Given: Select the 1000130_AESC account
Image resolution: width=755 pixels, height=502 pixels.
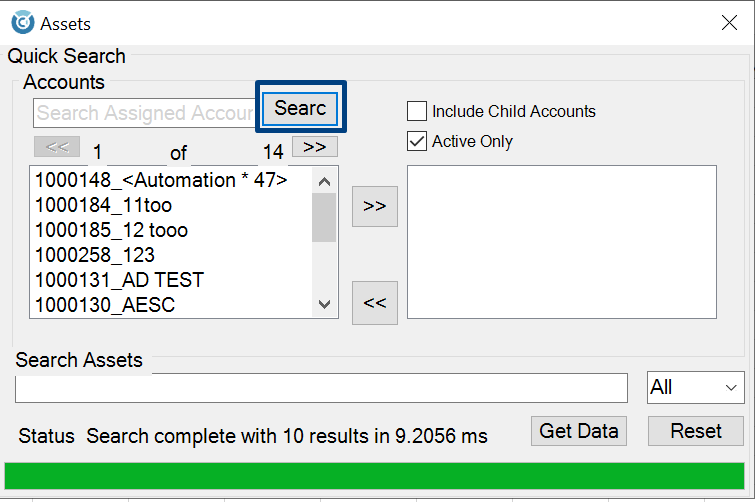Looking at the screenshot, I should tap(104, 305).
